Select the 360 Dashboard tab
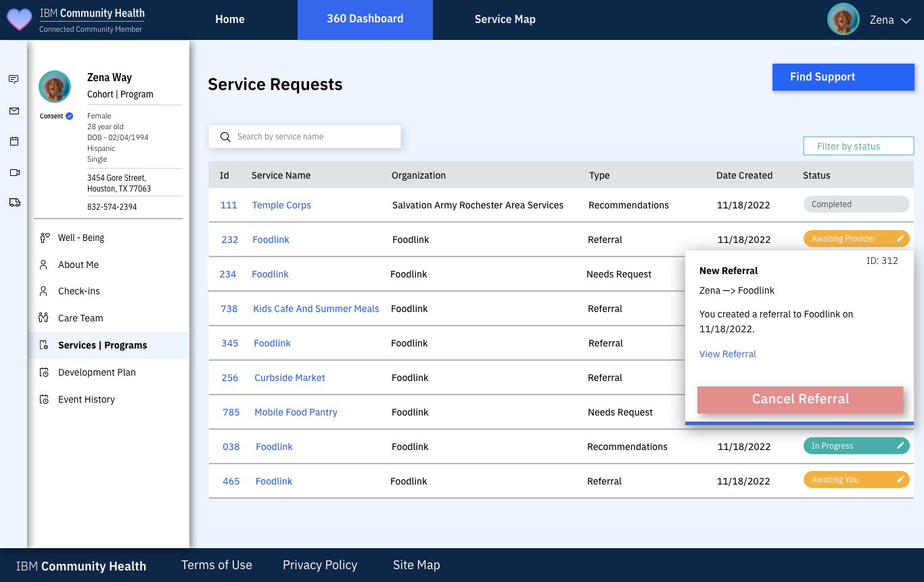This screenshot has height=582, width=924. pos(365,20)
